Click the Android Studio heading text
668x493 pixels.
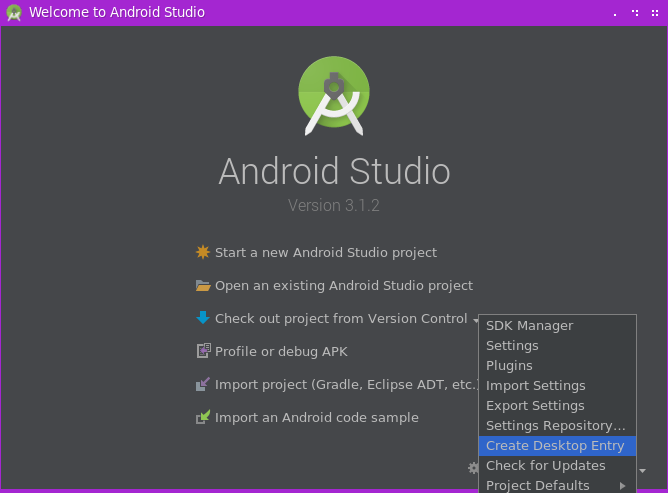334,171
